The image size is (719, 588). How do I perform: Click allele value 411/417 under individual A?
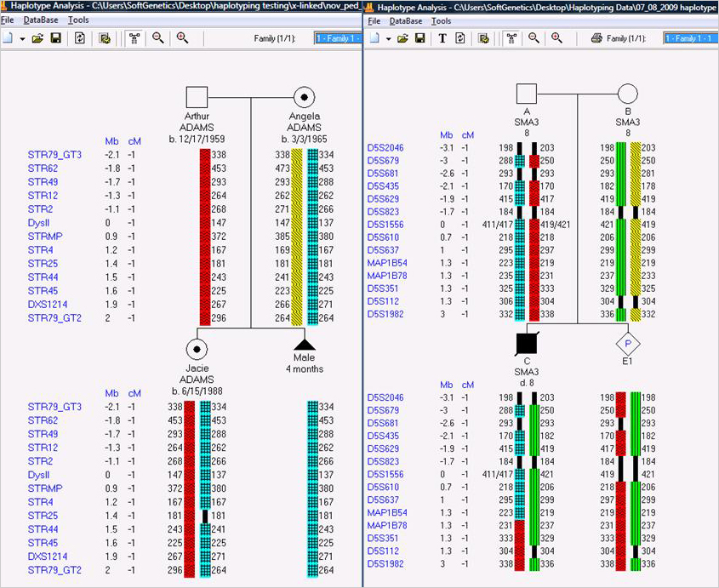(x=497, y=225)
